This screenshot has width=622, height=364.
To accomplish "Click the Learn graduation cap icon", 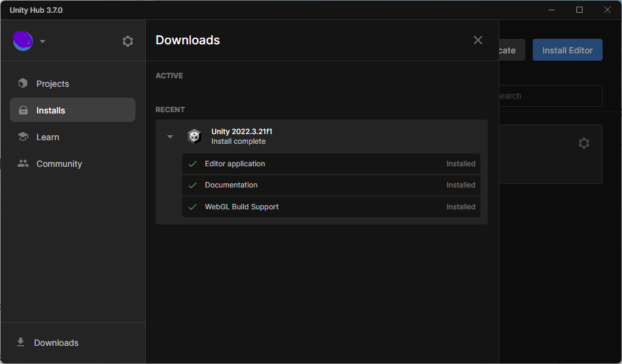I will pyautogui.click(x=23, y=136).
